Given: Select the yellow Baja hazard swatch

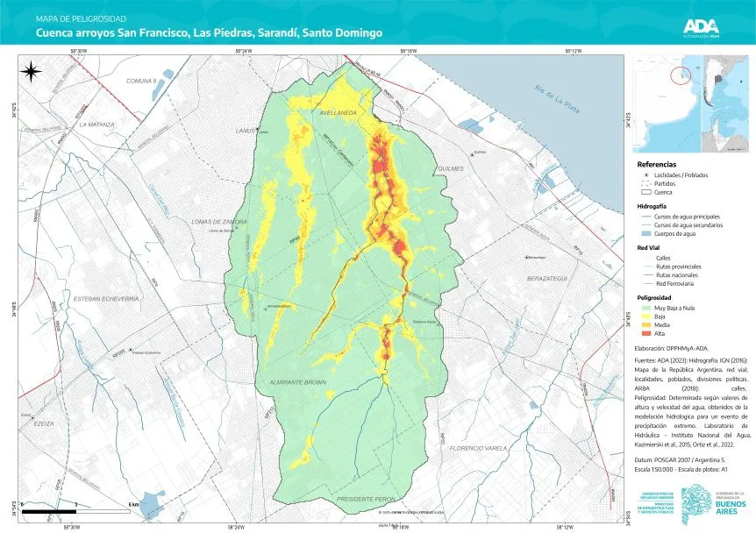Looking at the screenshot, I should pos(646,316).
